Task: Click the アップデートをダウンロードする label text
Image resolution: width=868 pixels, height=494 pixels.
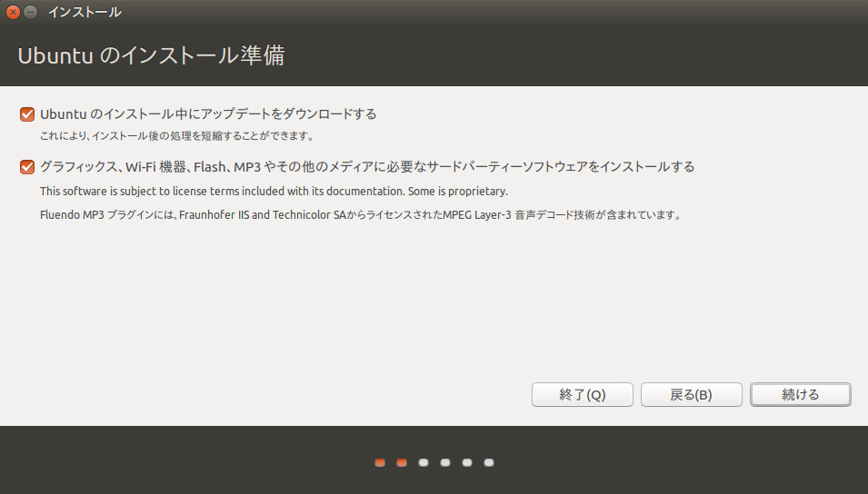Action: click(x=288, y=114)
